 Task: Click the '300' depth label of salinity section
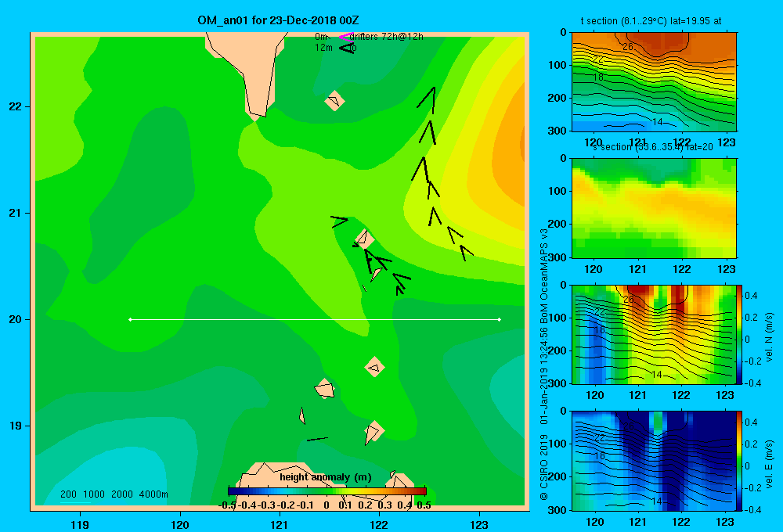(557, 257)
